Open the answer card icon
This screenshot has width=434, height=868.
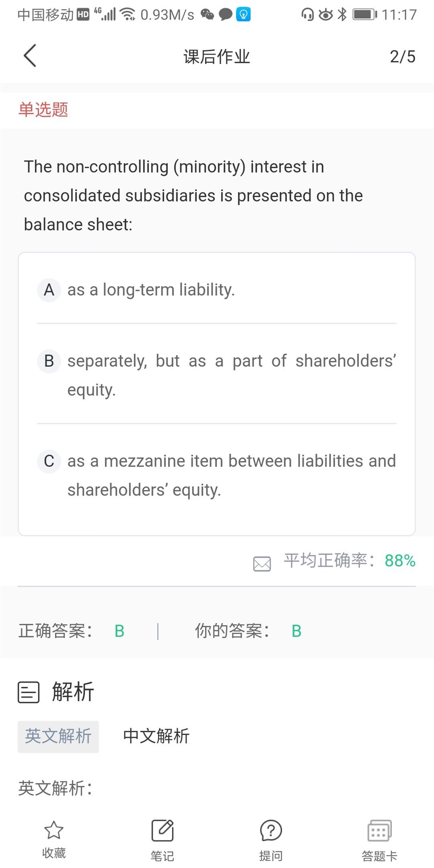point(379,830)
